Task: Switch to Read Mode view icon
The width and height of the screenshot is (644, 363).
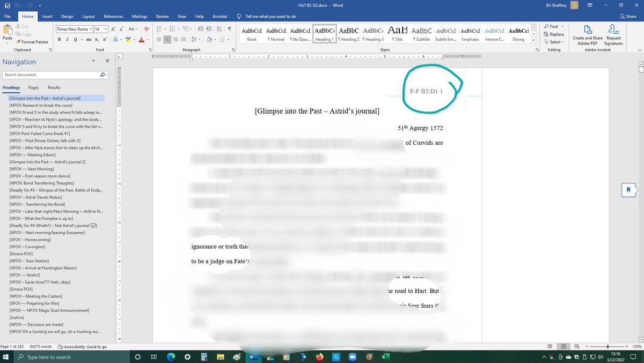Action: 550,347
